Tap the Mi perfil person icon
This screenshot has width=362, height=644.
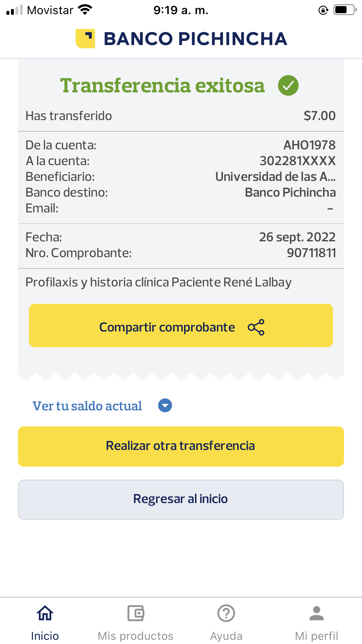(317, 613)
